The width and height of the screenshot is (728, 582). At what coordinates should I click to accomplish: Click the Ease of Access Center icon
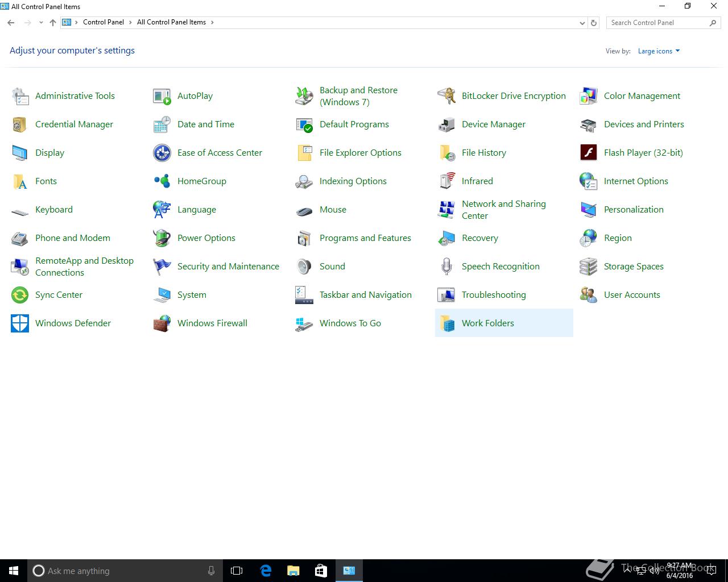pyautogui.click(x=162, y=153)
